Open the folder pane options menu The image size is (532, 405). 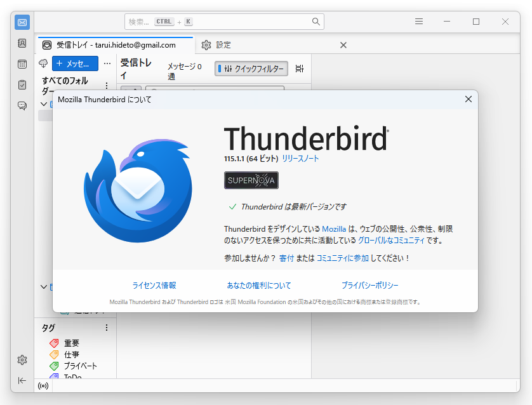click(106, 86)
